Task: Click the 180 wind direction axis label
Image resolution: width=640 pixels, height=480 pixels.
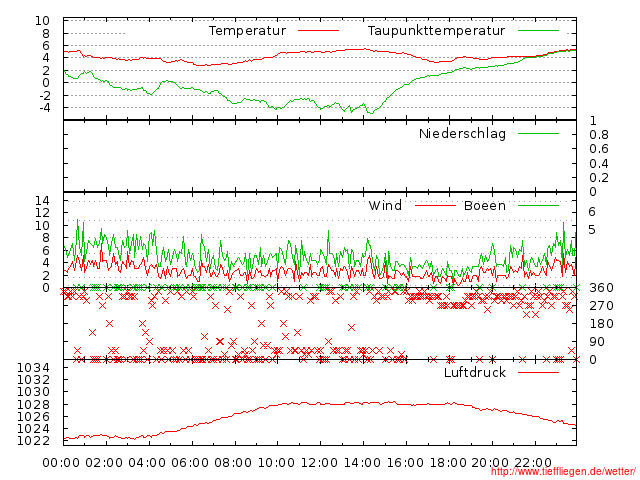Action: [x=601, y=324]
